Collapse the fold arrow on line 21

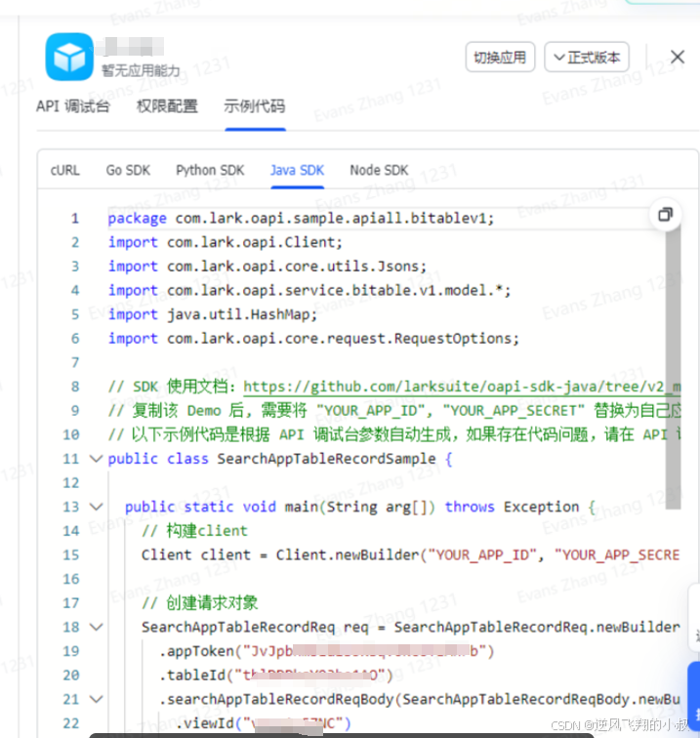point(96,699)
